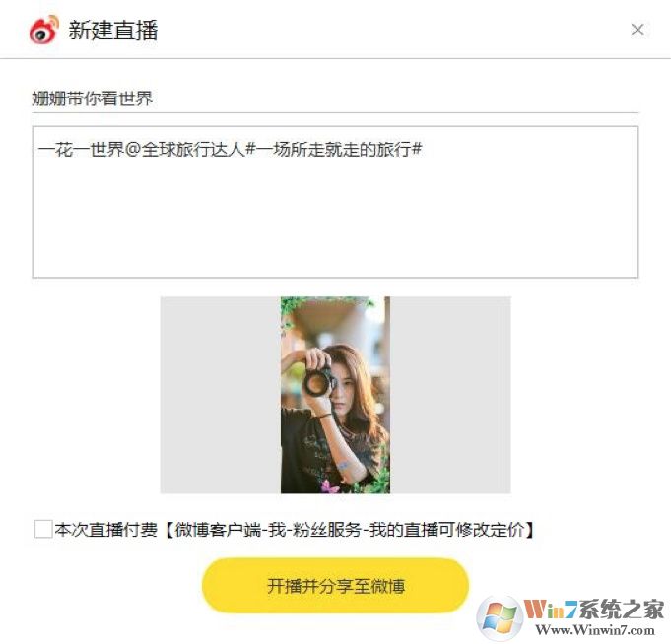Focus the live title field 姗姗带你看世界

[335, 98]
